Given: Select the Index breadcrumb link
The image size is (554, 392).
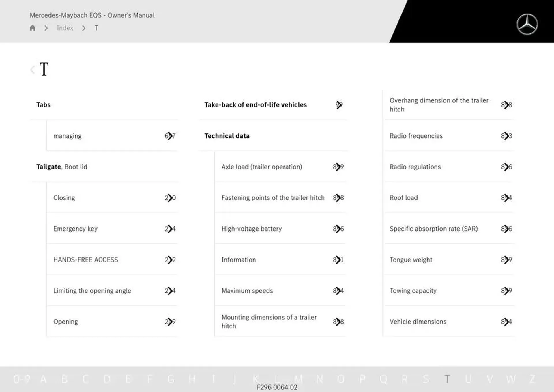Looking at the screenshot, I should (65, 28).
